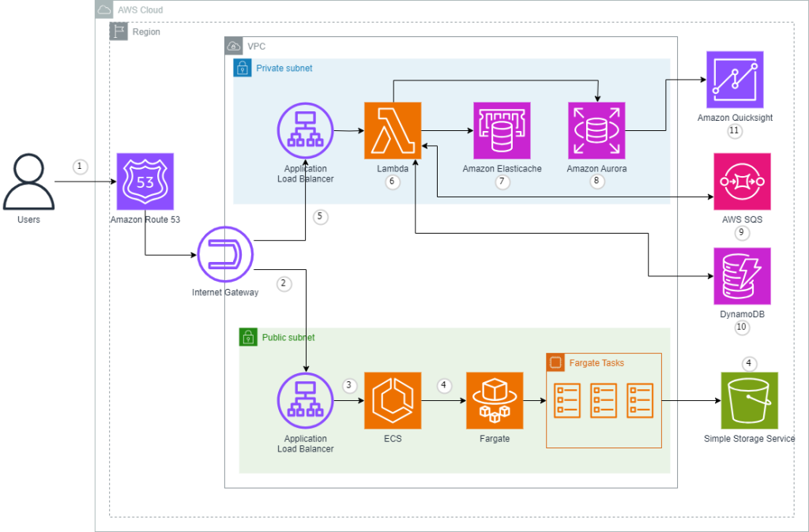Select the middle Fargate task list icon
This screenshot has width=809, height=532.
603,400
